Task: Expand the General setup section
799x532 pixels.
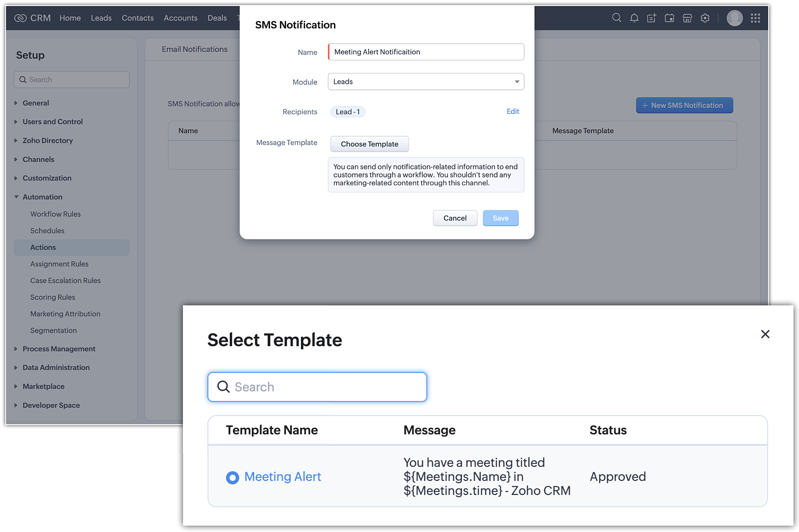Action: (36, 103)
